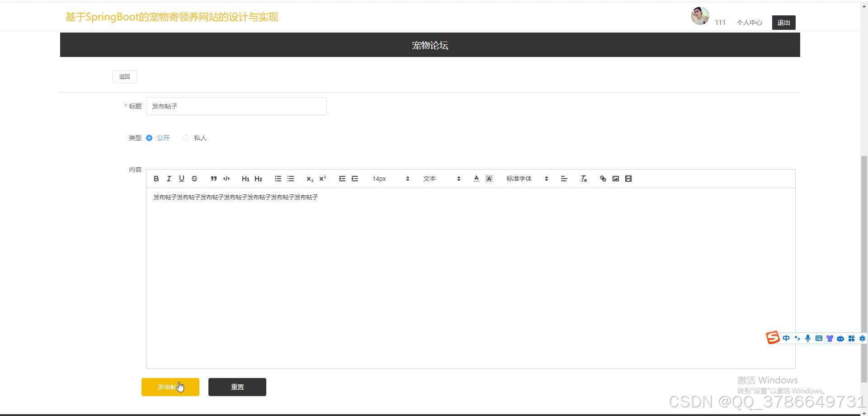Click the site title 基于SpringBoot的宠物寄领养网站
The height and width of the screenshot is (416, 868).
click(x=172, y=17)
